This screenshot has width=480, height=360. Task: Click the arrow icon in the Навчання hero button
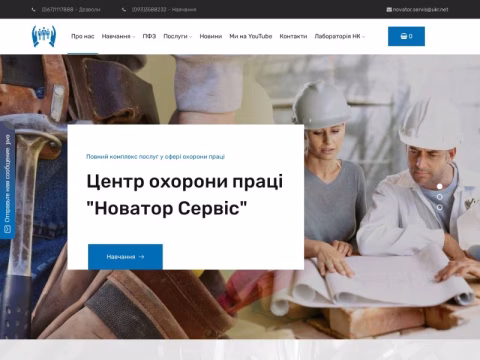pyautogui.click(x=141, y=257)
